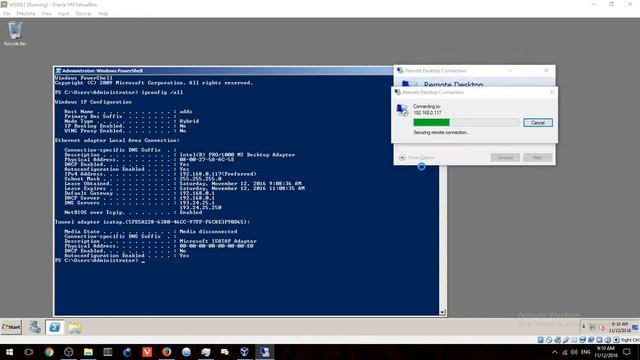The width and height of the screenshot is (640, 360).
Task: Cancel the Remote Desktop connection attempt
Action: (538, 122)
